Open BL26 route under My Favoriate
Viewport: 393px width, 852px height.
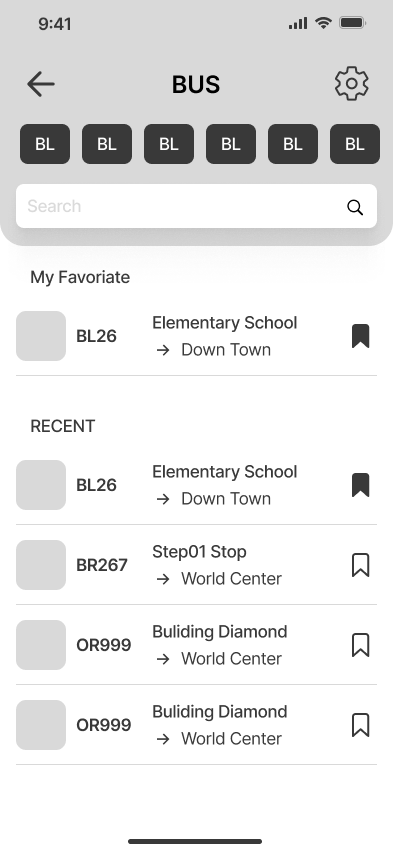tap(196, 336)
